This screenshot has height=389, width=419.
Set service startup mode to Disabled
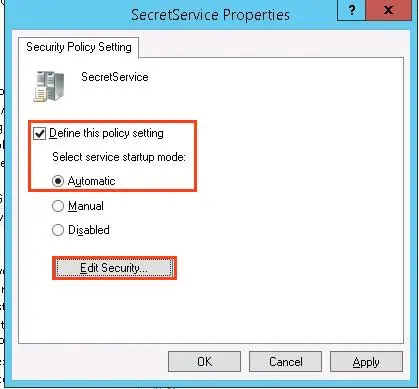click(x=58, y=230)
